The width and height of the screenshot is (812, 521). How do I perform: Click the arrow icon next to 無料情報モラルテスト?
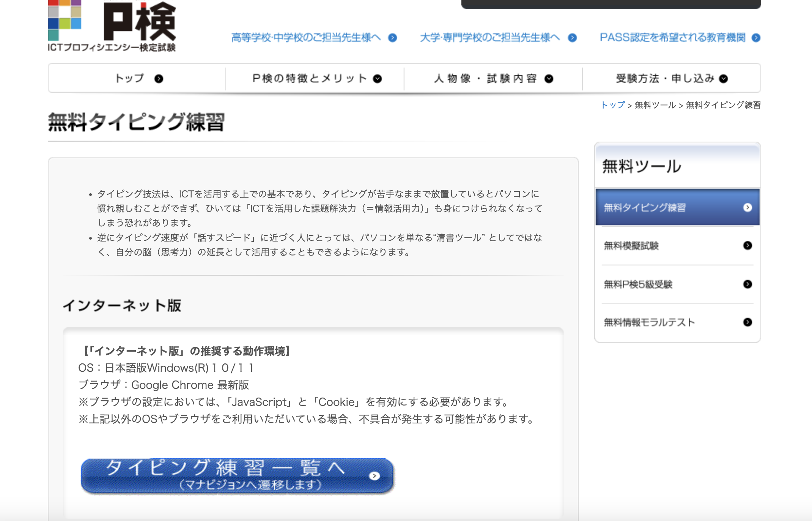click(x=748, y=322)
